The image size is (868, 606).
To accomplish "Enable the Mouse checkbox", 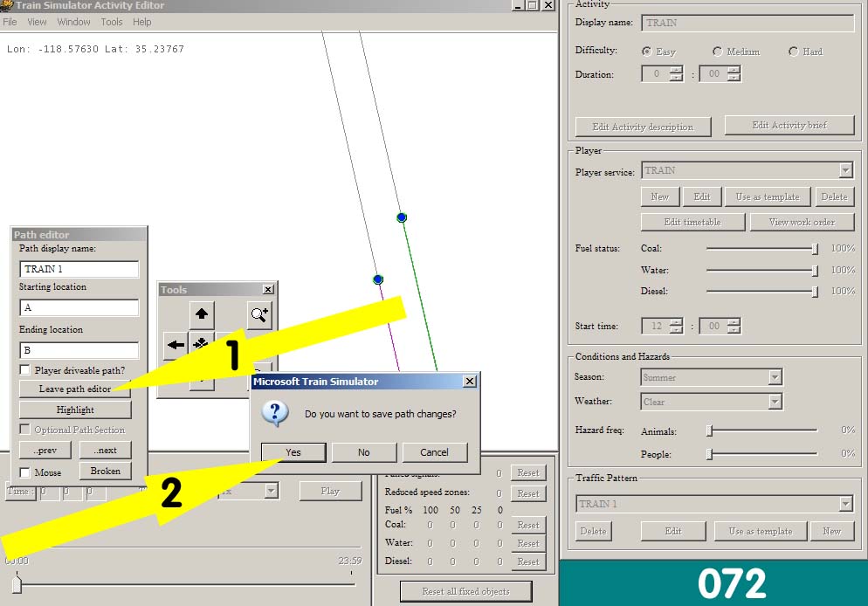I will [x=25, y=472].
